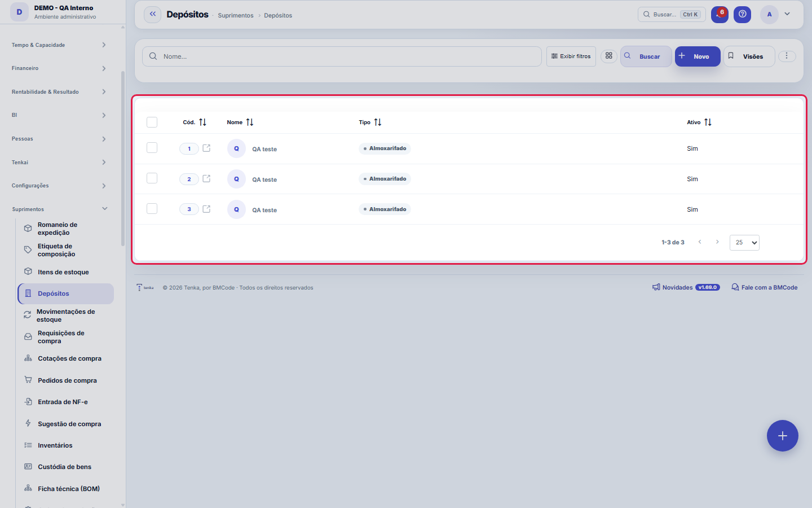
Task: Click the floating plus add button
Action: tap(783, 436)
